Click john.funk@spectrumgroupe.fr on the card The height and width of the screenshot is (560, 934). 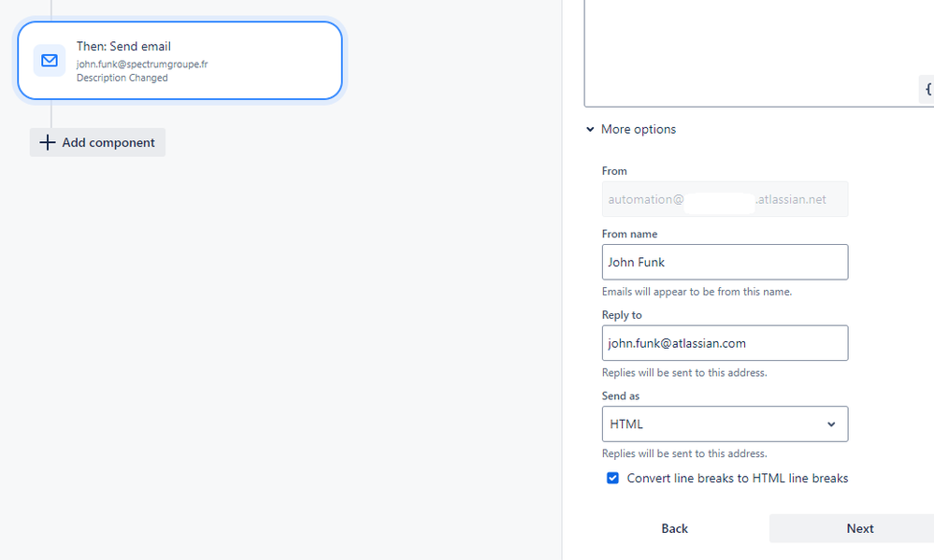click(x=142, y=64)
